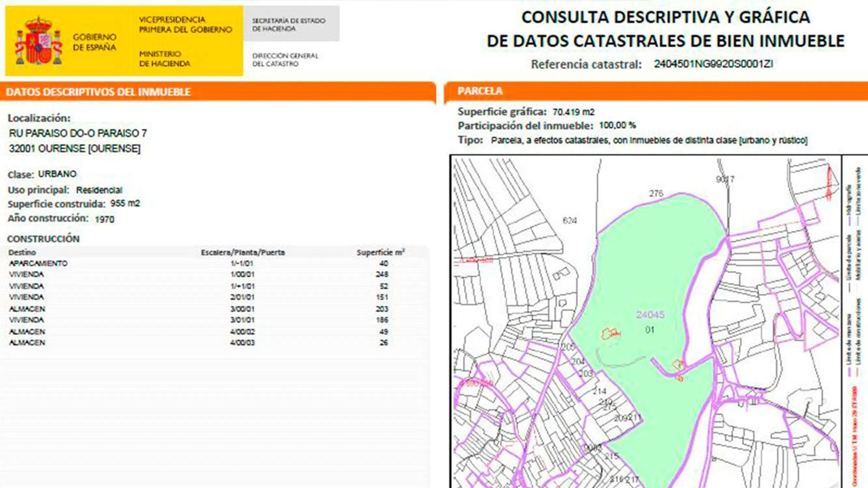Click the Spanish coat of arms emblem
The width and height of the screenshot is (868, 488).
click(x=38, y=41)
